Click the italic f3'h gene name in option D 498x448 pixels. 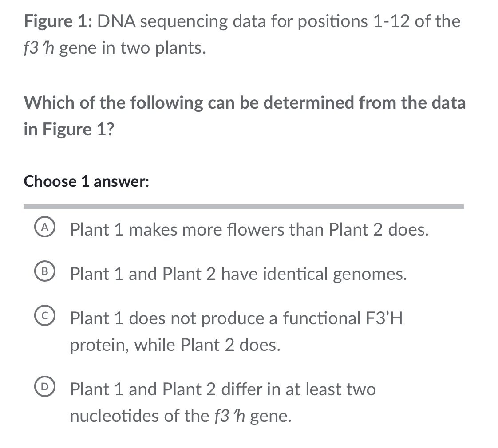click(231, 416)
